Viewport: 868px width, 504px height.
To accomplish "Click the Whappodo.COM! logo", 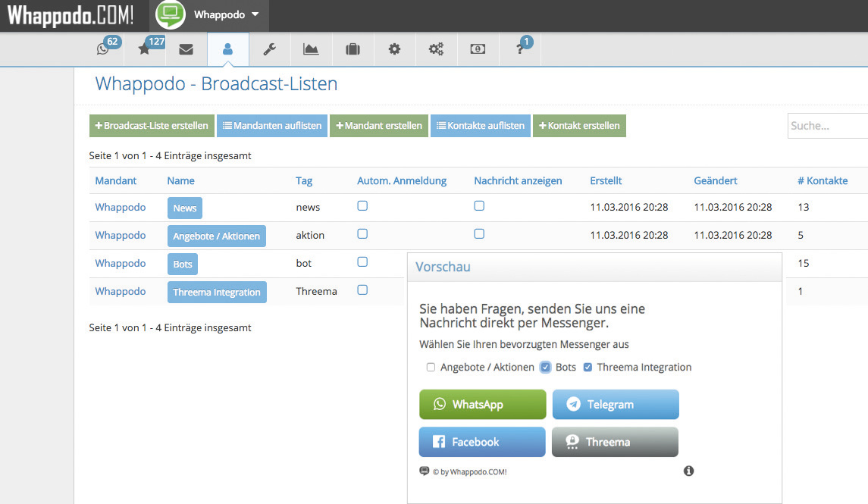I will click(x=71, y=15).
